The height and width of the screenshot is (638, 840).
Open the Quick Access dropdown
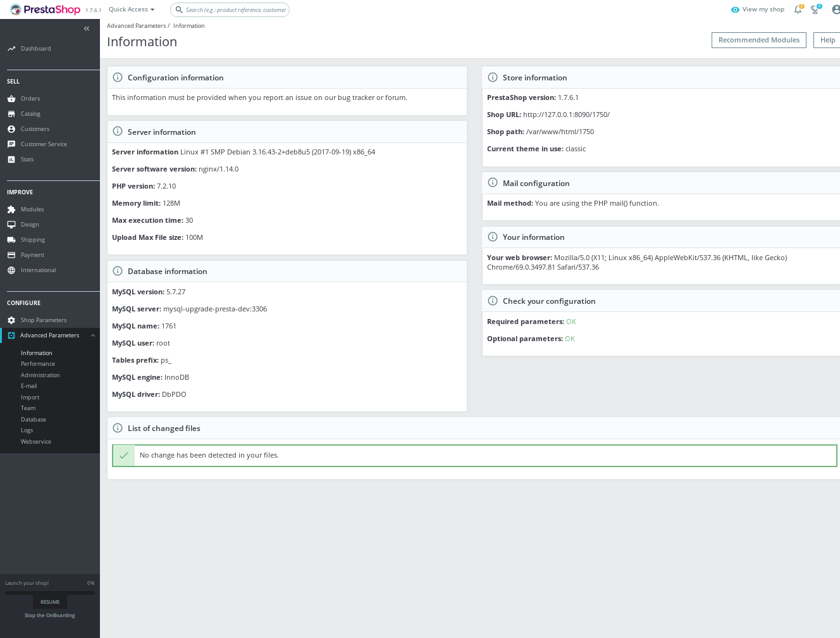tap(132, 9)
